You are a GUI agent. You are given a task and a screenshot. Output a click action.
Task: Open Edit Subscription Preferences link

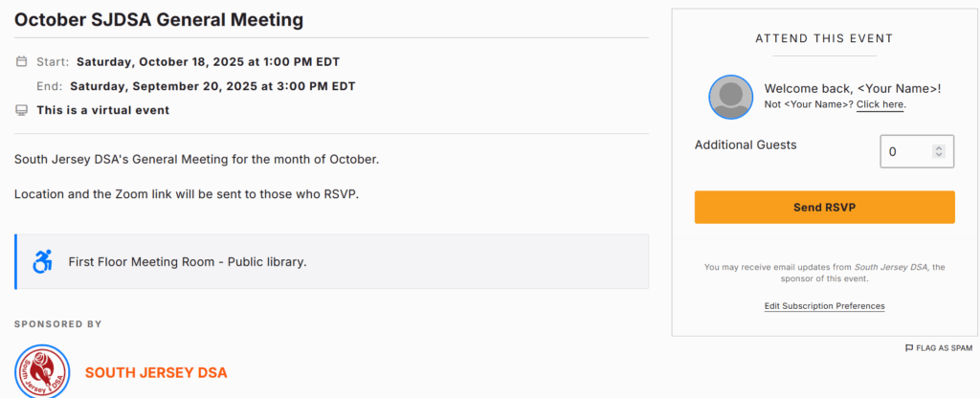[824, 306]
